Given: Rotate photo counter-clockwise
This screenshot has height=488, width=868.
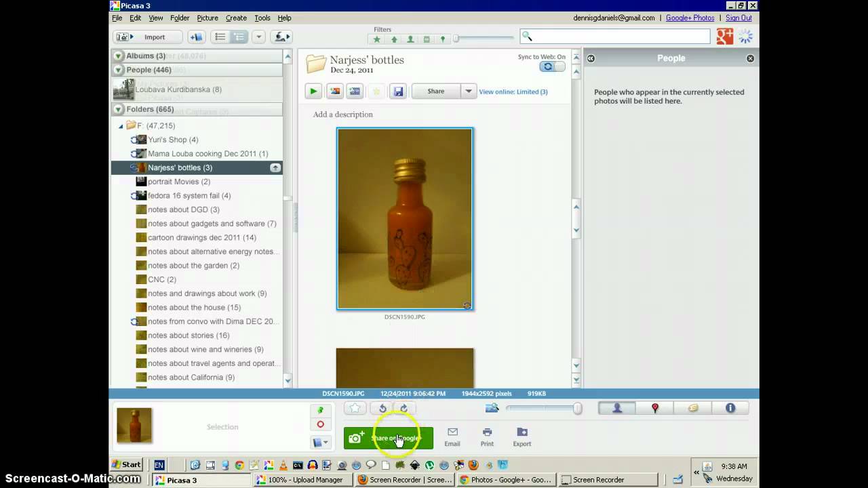Looking at the screenshot, I should (382, 408).
